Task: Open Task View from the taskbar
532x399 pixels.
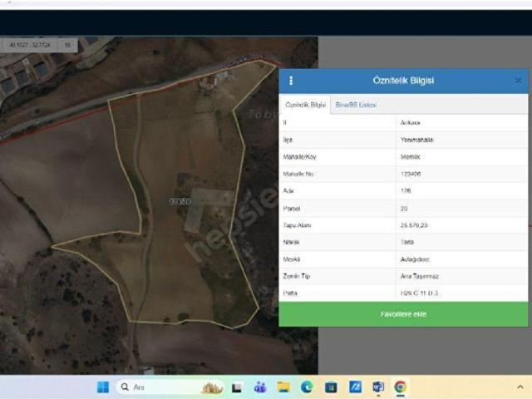Action: tap(237, 387)
